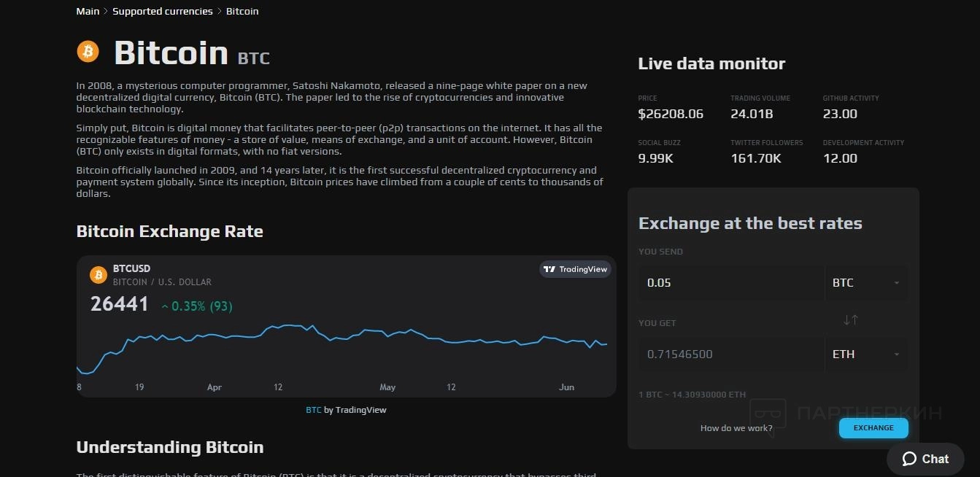Click the orange Bitcoin logo beside the title
Image resolution: width=980 pixels, height=477 pixels.
pos(88,52)
